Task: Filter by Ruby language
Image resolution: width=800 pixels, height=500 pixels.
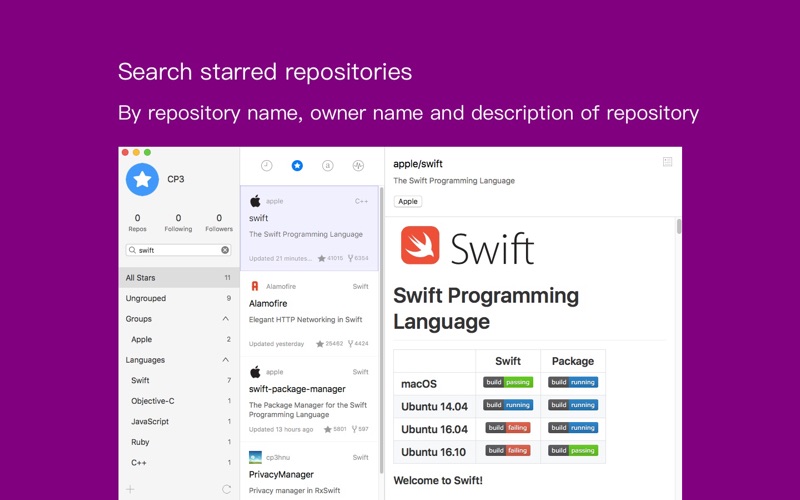Action: coord(179,442)
